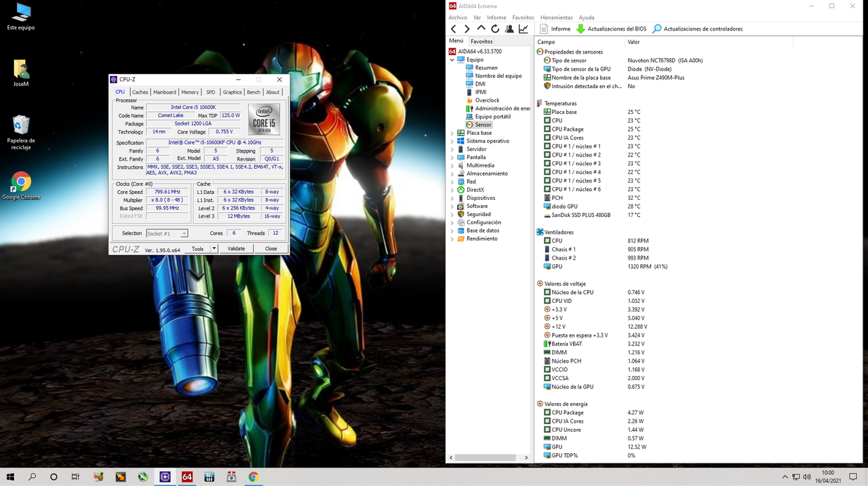Expand the Placa base tree node
Viewport: 868px width, 494px height.
(452, 133)
